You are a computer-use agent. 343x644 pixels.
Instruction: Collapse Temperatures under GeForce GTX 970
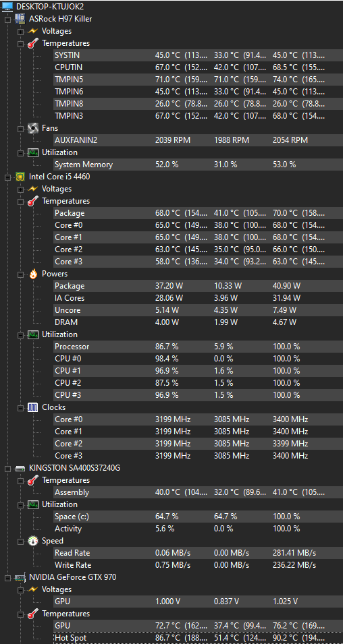tap(20, 614)
